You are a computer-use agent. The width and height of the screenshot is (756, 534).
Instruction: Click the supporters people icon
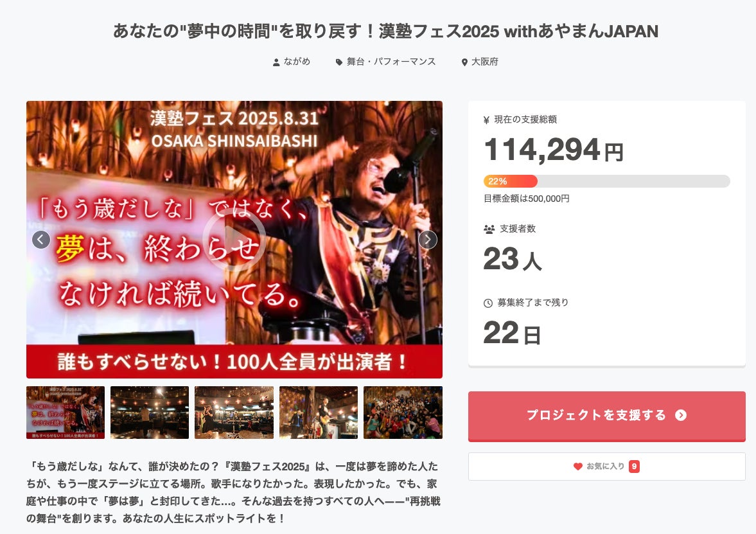click(489, 229)
